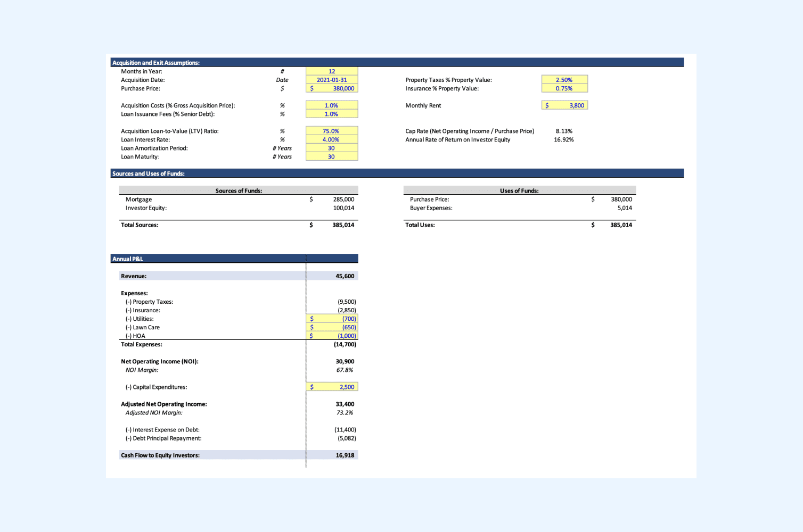Image resolution: width=803 pixels, height=532 pixels.
Task: Select the Purchase Price input cell 380,000
Action: (x=332, y=88)
